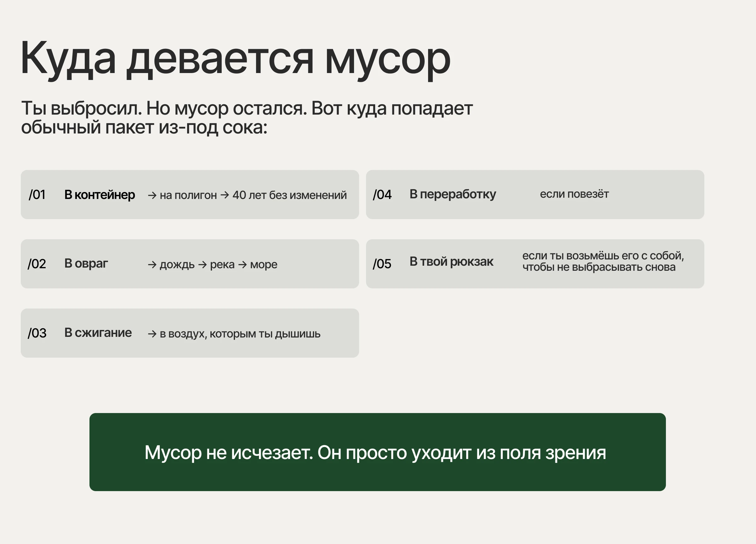Image resolution: width=756 pixels, height=544 pixels.
Task: Click the arrow icon before 'на полигон'
Action: pyautogui.click(x=152, y=195)
